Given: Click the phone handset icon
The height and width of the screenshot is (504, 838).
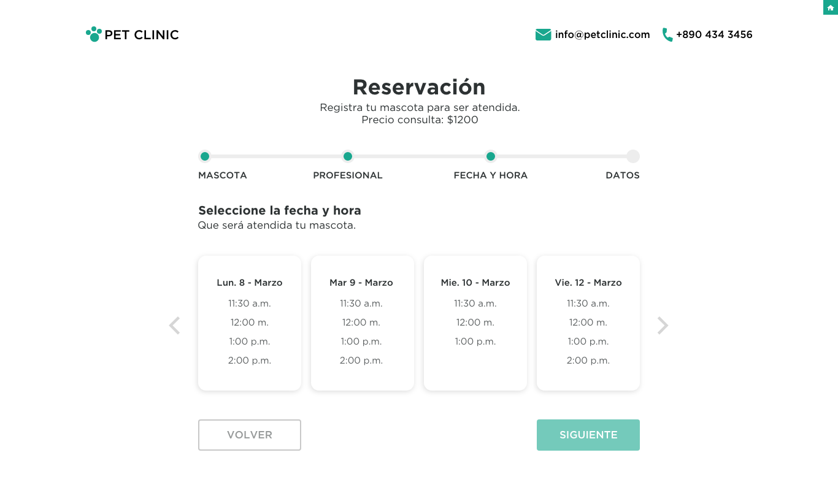Looking at the screenshot, I should click(x=667, y=35).
